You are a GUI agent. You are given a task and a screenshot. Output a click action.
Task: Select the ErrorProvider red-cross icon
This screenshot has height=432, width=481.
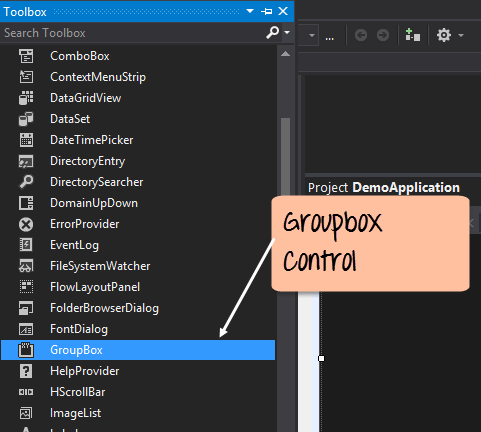pyautogui.click(x=26, y=224)
